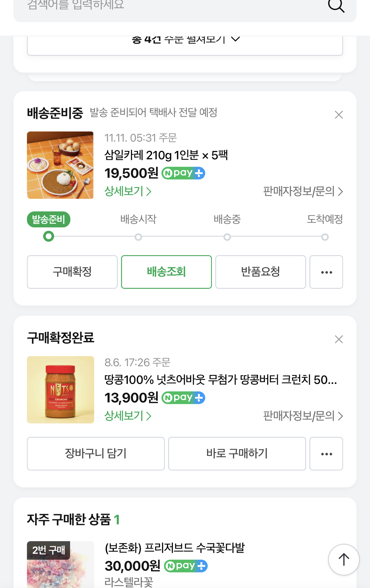Tap Npay plus badge on peanut butter
Screen dimensions: 370x588
pos(183,398)
